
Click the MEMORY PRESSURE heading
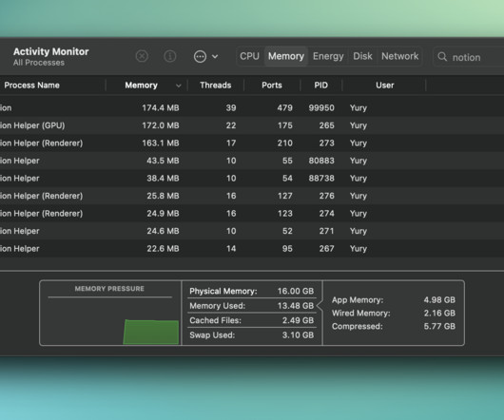(x=109, y=289)
